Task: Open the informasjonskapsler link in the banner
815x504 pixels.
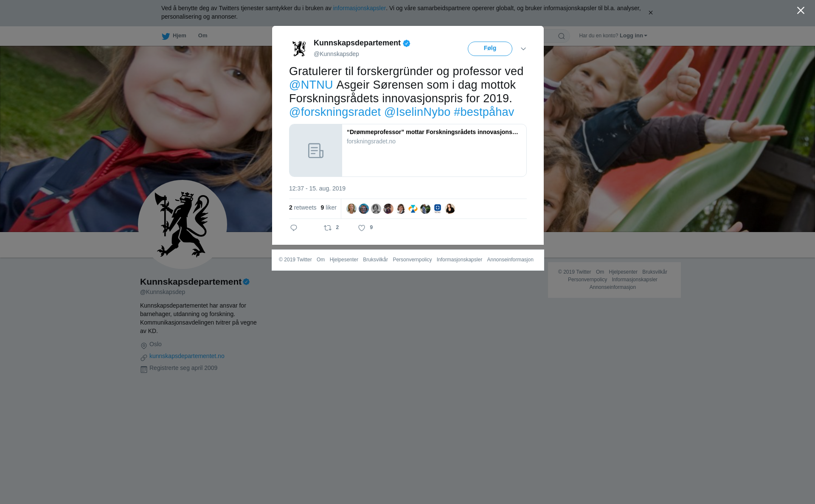Action: pos(359,8)
